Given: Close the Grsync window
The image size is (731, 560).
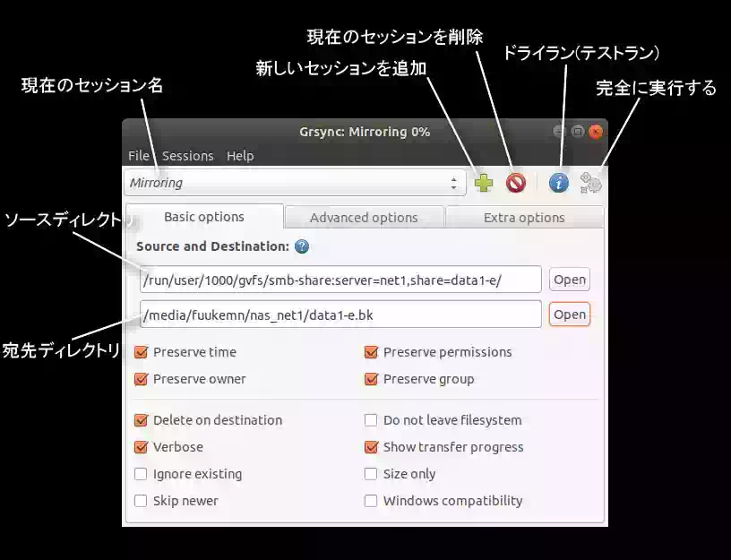Looking at the screenshot, I should tap(596, 132).
